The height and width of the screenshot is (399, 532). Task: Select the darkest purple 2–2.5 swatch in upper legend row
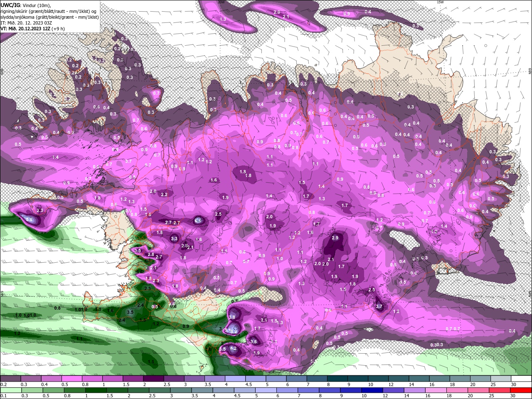coord(153,379)
